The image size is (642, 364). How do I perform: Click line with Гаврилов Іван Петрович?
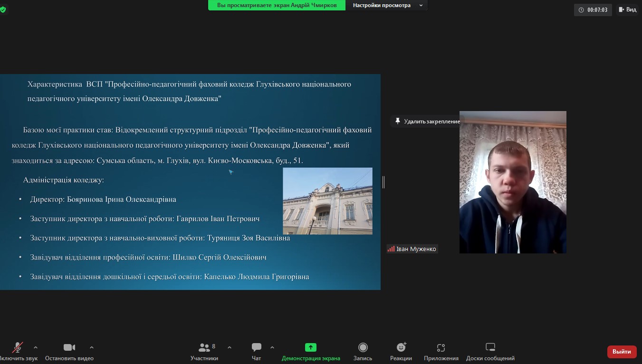click(145, 219)
